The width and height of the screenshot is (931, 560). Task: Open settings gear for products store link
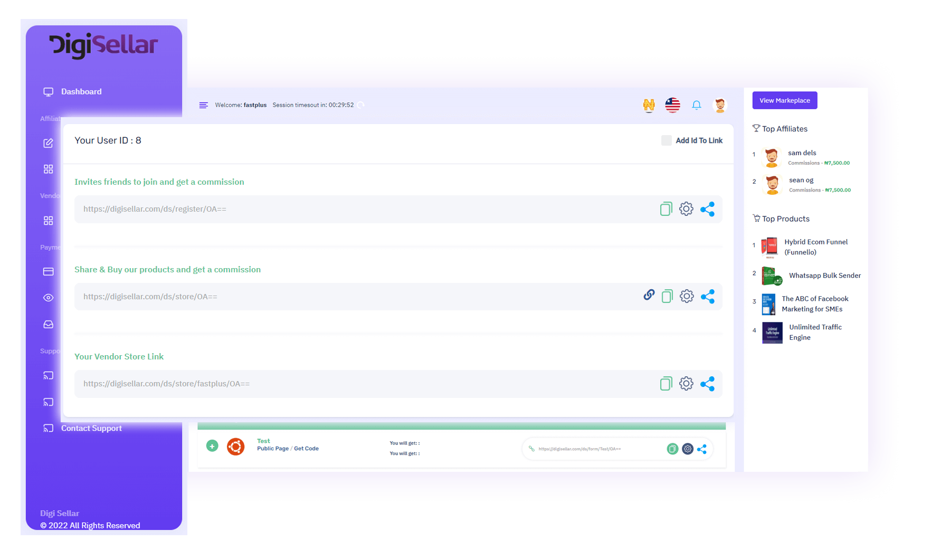point(687,296)
